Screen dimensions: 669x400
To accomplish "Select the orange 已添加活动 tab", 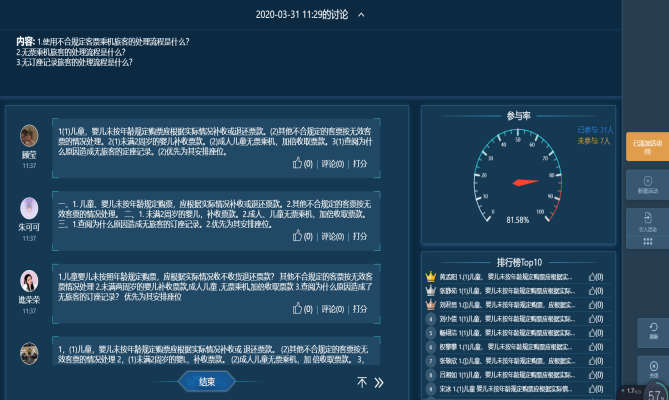I will click(647, 146).
